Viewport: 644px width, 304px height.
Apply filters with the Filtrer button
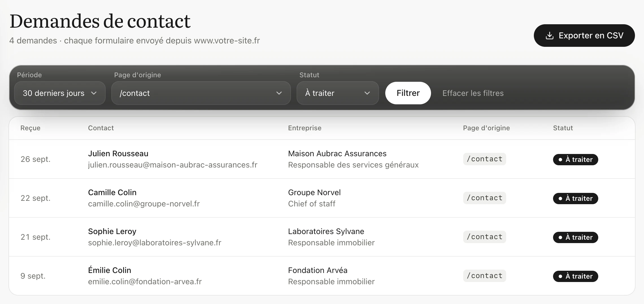click(x=408, y=93)
